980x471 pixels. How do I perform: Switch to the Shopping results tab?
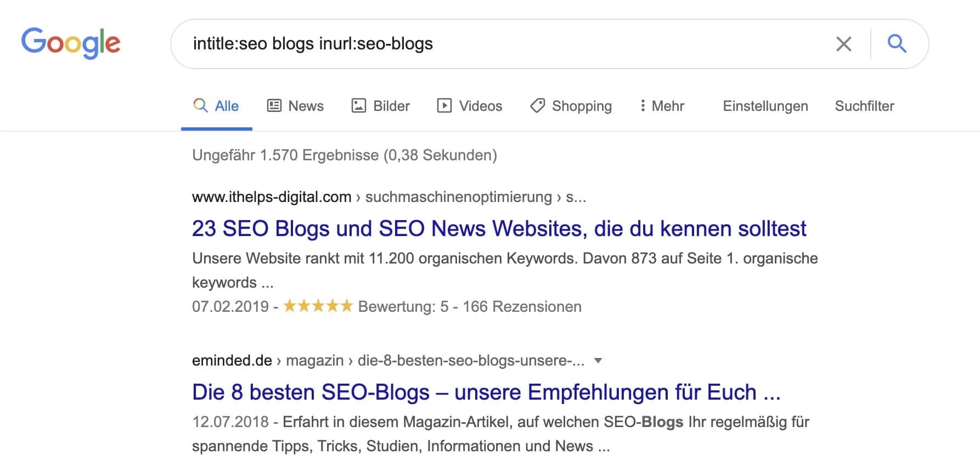(582, 105)
